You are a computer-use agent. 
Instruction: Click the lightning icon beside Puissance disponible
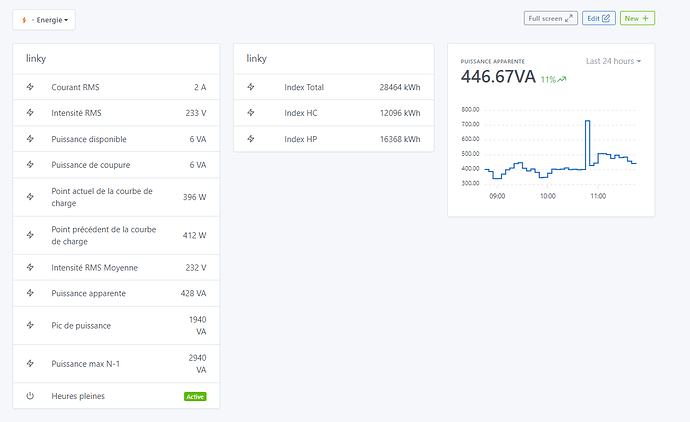point(30,139)
